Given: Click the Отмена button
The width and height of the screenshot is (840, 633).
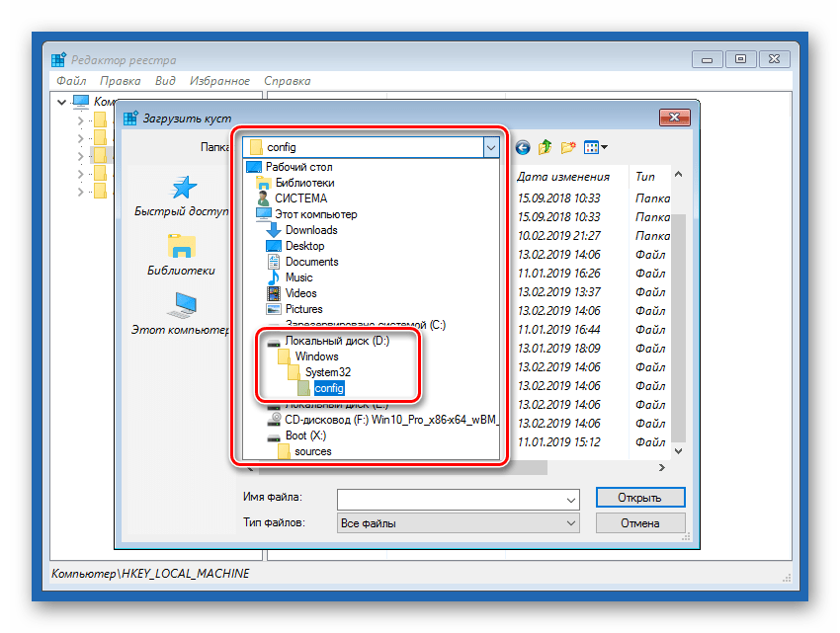Looking at the screenshot, I should 640,523.
